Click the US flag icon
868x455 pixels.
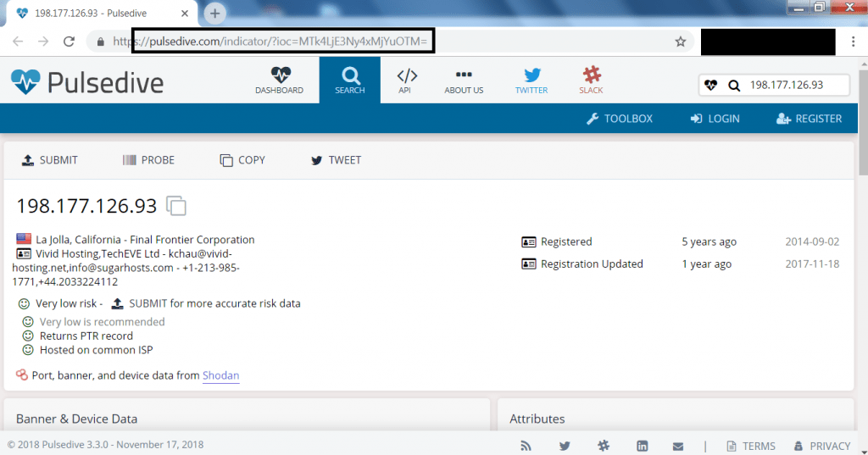point(24,239)
